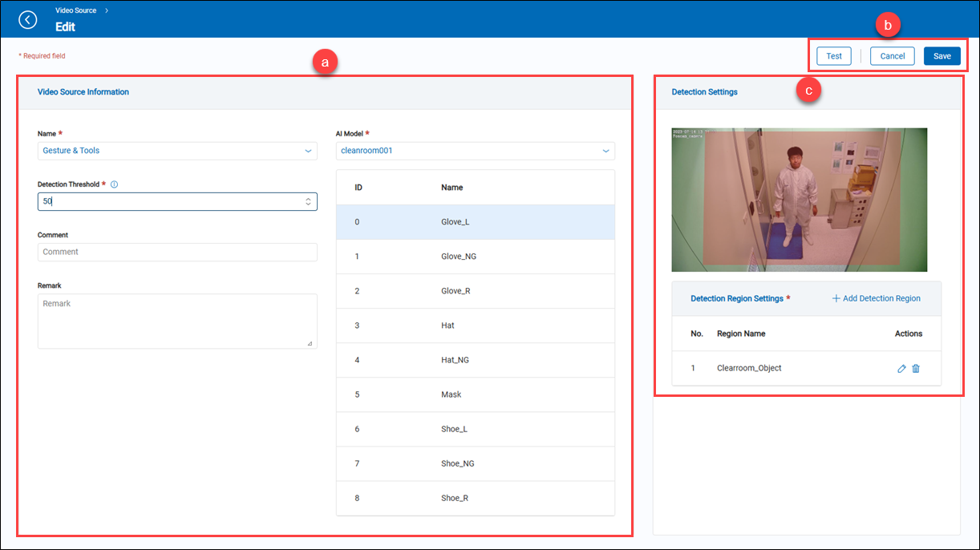Click the Detection Threshold stepper arrows
Viewport: 980px width, 550px height.
308,202
